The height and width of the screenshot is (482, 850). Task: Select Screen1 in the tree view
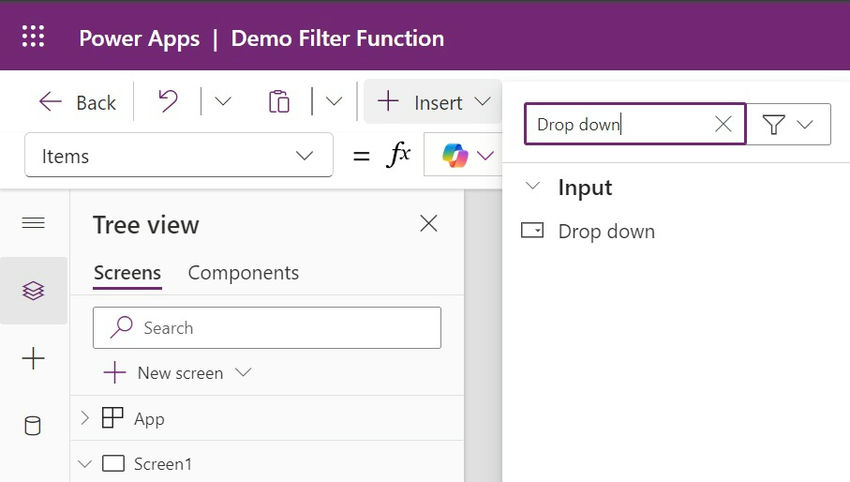(163, 464)
